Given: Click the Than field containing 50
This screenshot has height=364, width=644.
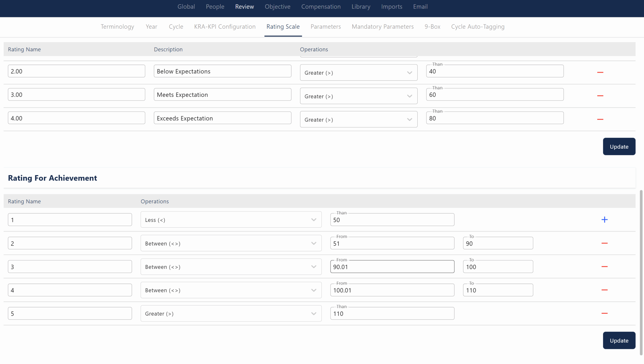Looking at the screenshot, I should [x=392, y=220].
